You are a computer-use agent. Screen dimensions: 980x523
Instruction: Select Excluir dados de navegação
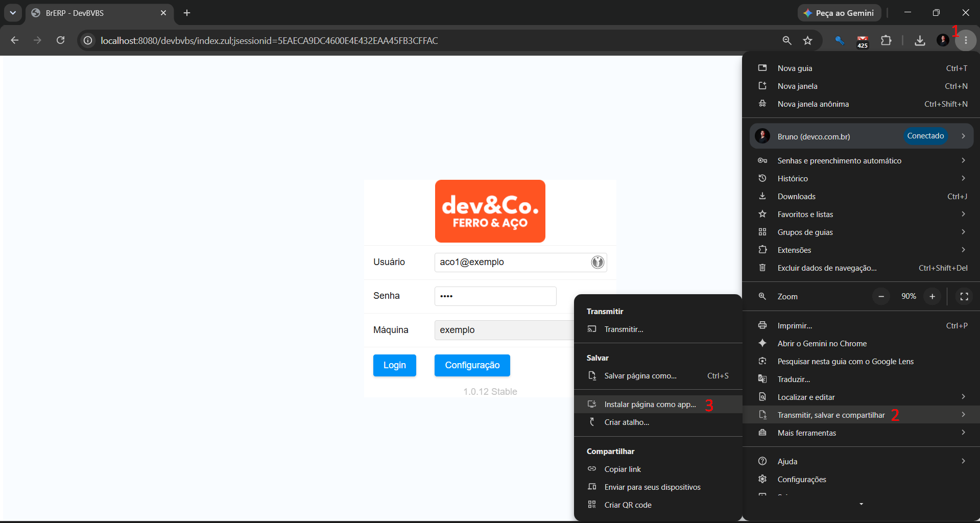click(x=862, y=268)
